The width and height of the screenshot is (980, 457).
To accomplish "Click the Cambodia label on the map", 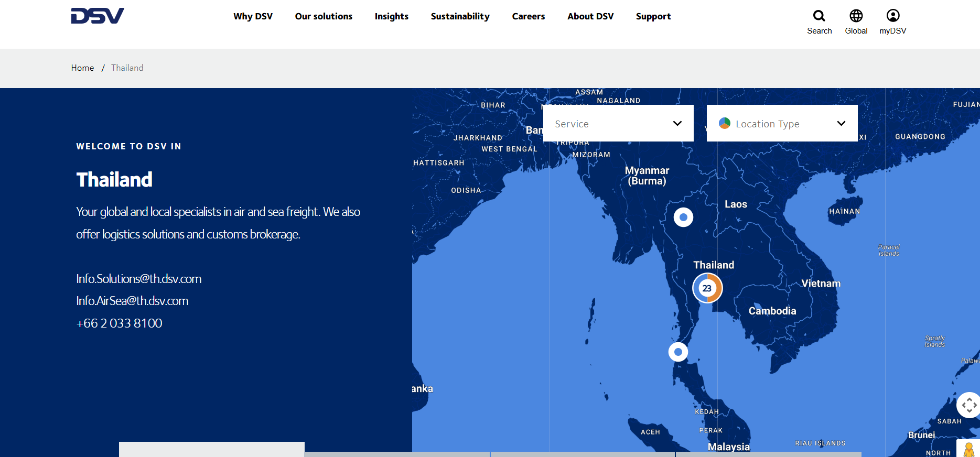I will tap(772, 311).
